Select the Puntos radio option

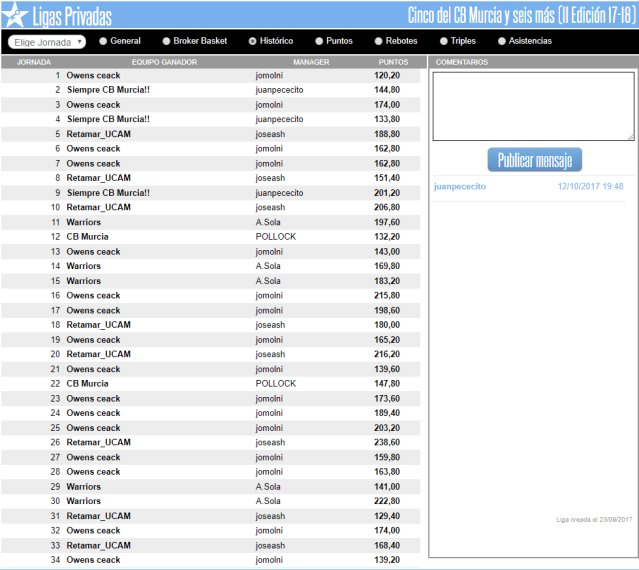(319, 41)
